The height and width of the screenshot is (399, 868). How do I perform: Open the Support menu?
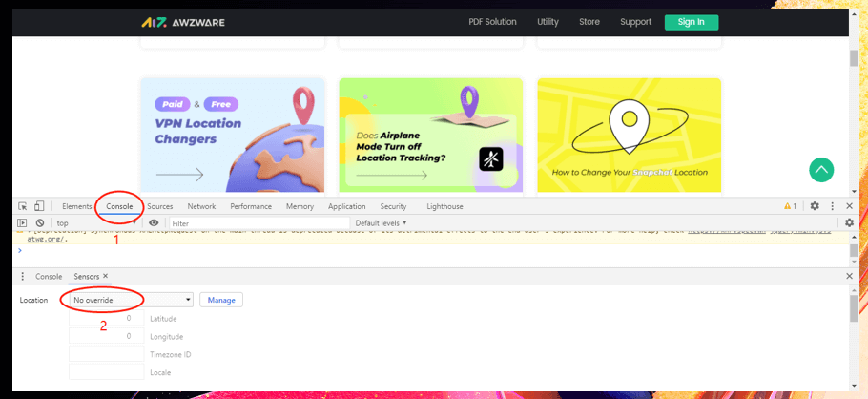(635, 22)
